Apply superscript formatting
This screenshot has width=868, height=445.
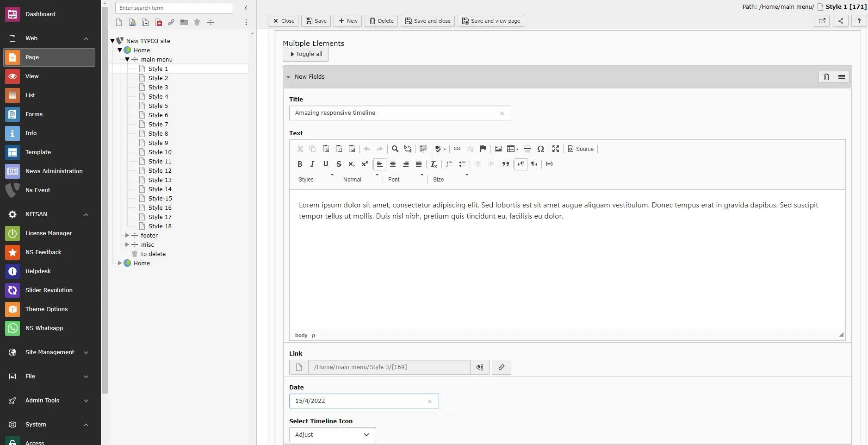tap(365, 164)
